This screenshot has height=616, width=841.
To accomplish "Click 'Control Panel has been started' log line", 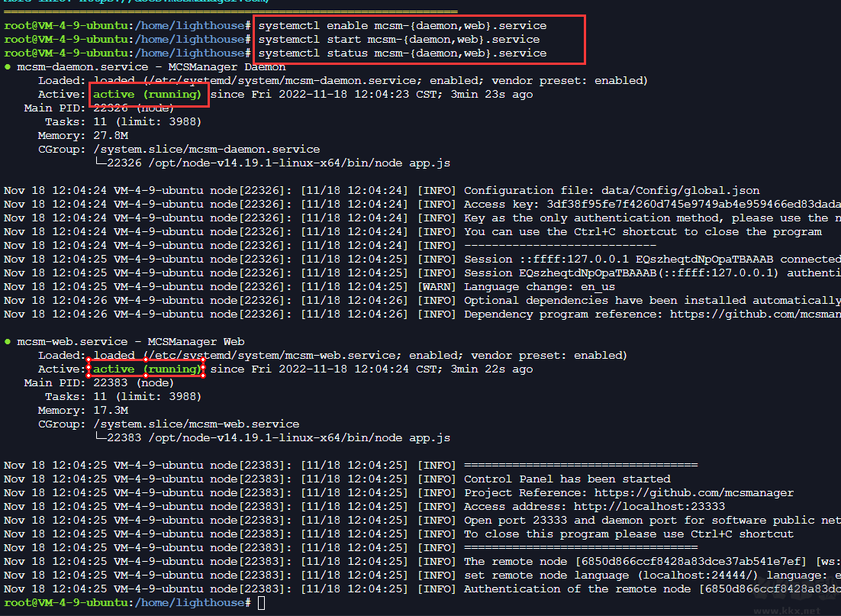I will click(x=567, y=479).
